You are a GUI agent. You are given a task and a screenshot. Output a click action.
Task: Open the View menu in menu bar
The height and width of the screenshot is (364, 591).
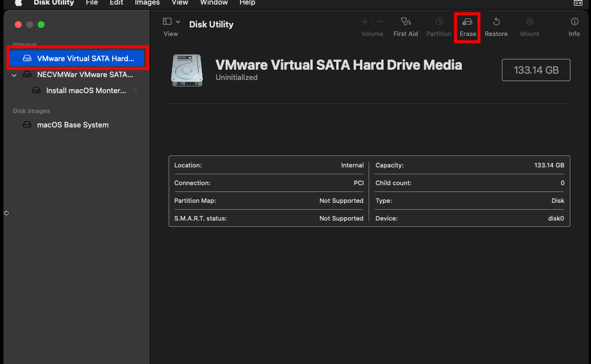coord(180,3)
